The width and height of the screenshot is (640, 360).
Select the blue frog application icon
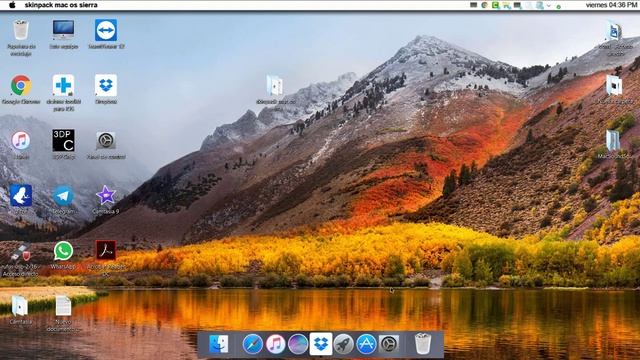coord(21,196)
